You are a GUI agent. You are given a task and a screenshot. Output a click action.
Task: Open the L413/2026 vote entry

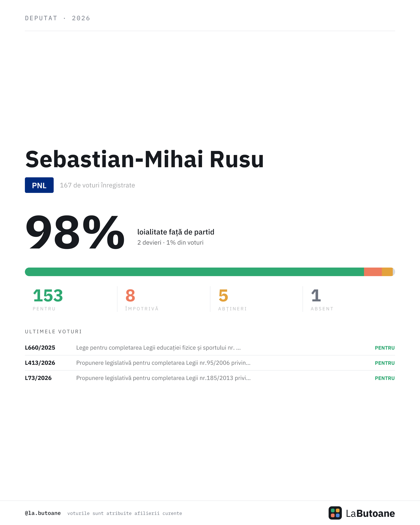pos(210,363)
